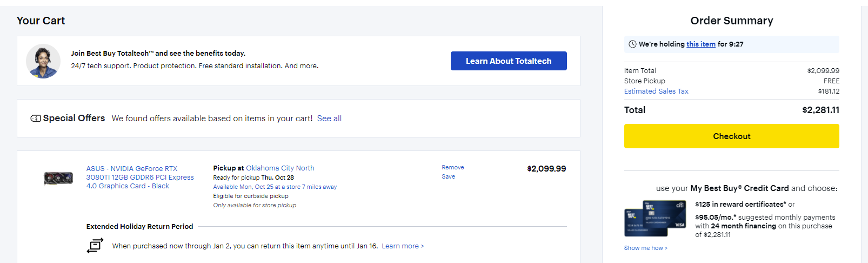The width and height of the screenshot is (868, 263).
Task: Open See all special offers link
Action: [329, 119]
